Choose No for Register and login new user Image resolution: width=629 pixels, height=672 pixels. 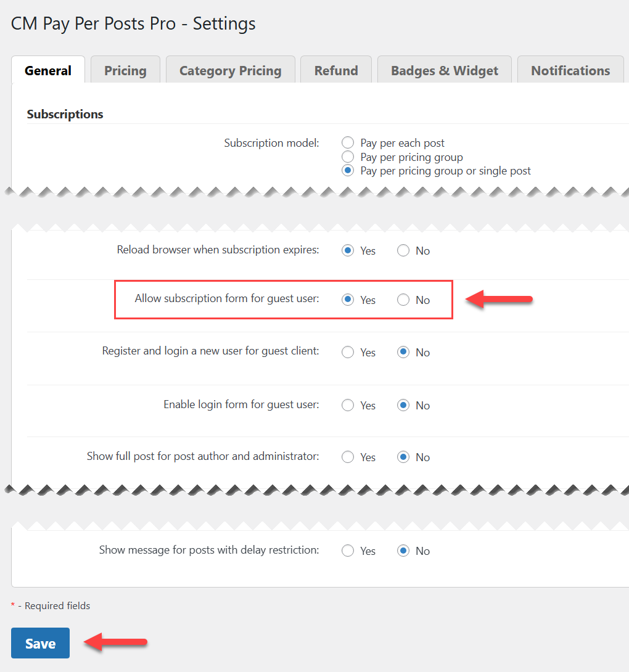pyautogui.click(x=403, y=352)
